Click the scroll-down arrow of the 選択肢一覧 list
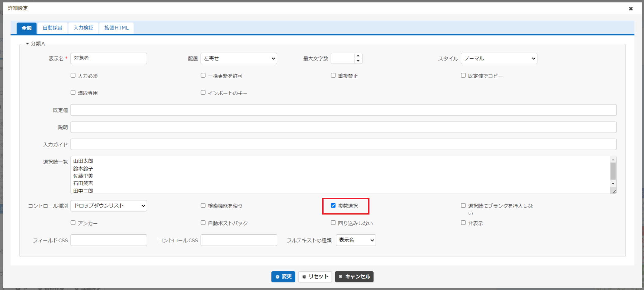This screenshot has height=290, width=644. point(613,184)
